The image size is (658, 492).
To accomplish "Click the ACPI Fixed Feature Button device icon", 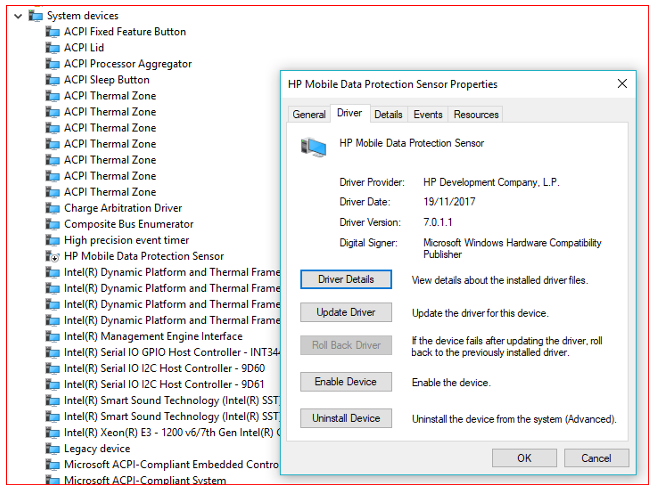I will [52, 32].
